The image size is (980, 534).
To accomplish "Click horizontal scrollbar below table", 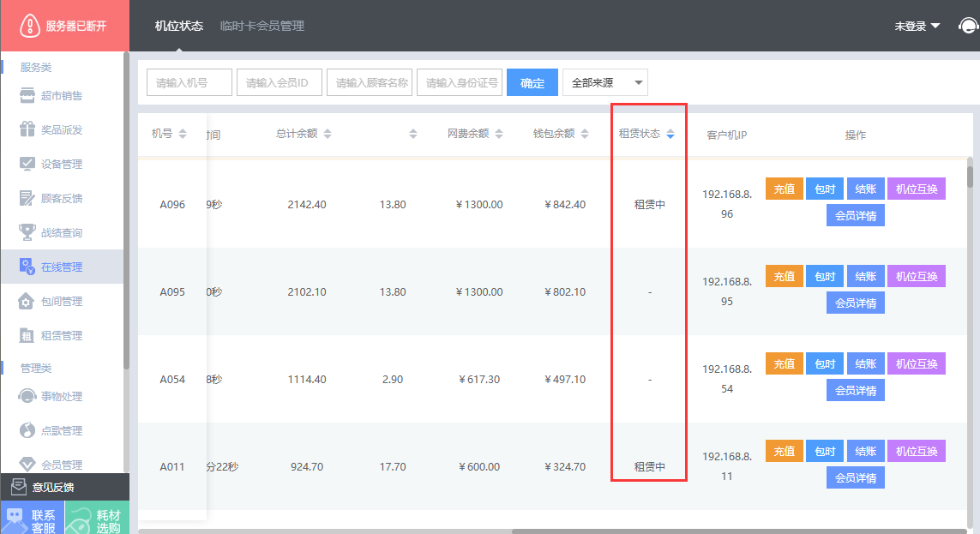I will [739, 531].
